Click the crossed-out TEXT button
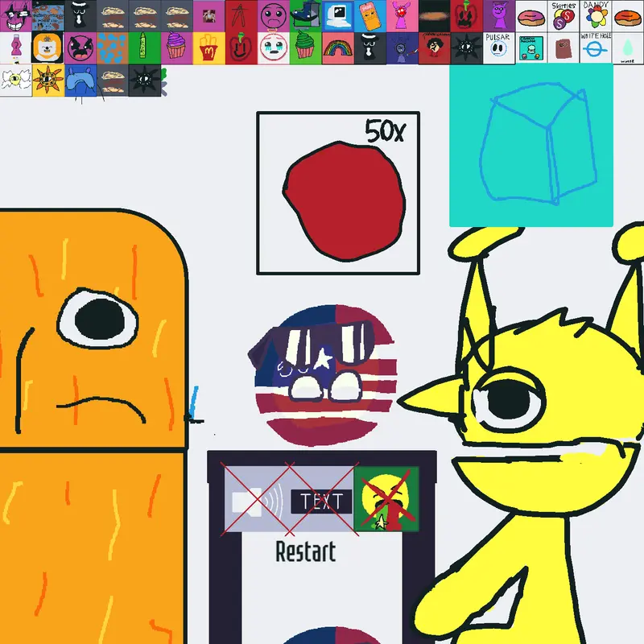This screenshot has width=644, height=644. coord(321,501)
